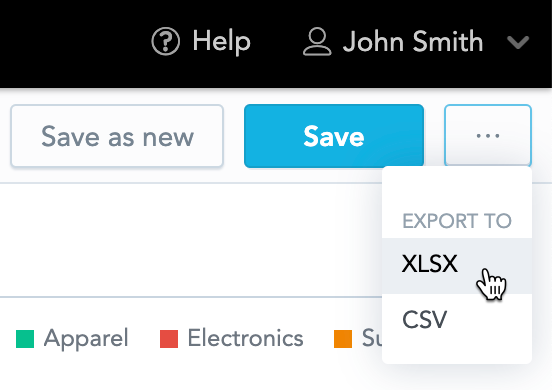
Task: Click the orange legend swatch
Action: [343, 339]
